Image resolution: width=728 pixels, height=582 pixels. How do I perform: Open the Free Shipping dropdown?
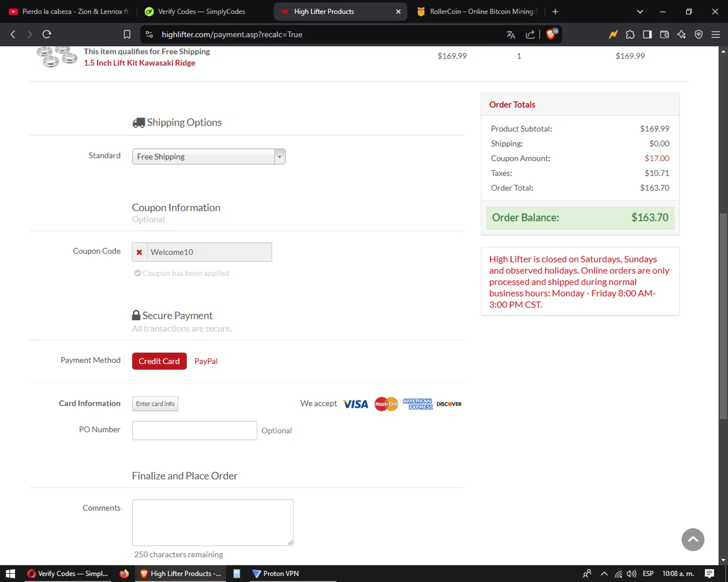(209, 157)
